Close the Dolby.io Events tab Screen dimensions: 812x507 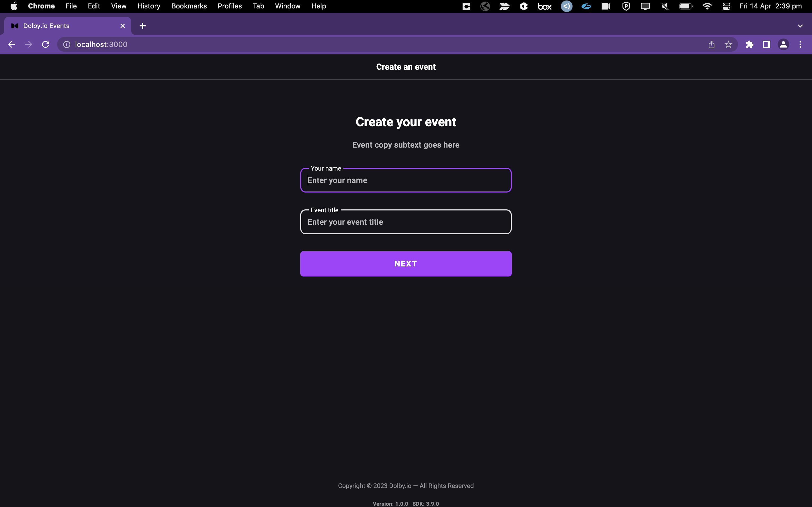[x=122, y=26]
